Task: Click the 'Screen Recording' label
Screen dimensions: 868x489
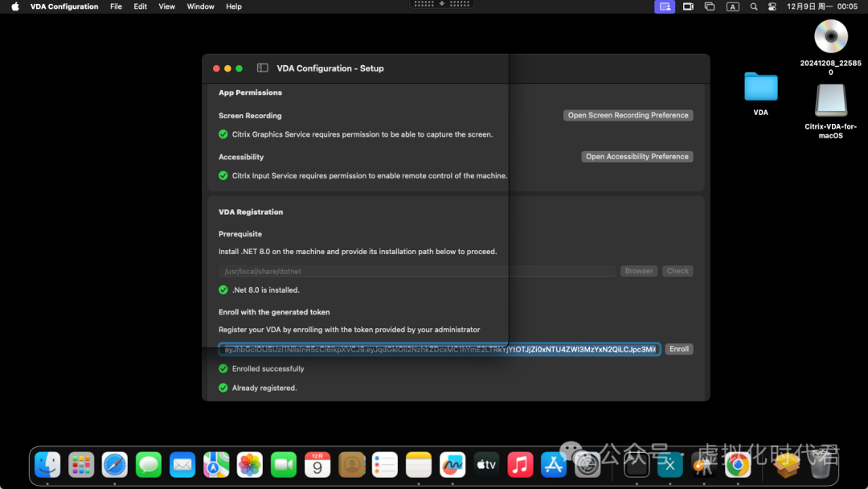Action: point(250,116)
